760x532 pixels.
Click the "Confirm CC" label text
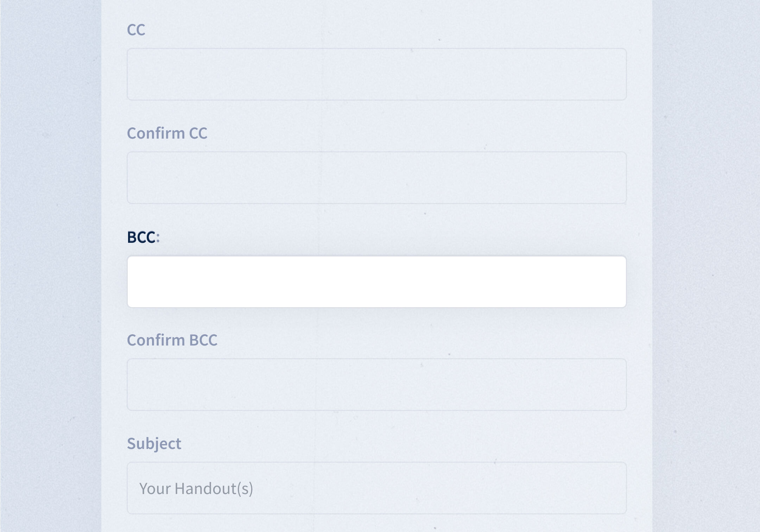point(167,133)
